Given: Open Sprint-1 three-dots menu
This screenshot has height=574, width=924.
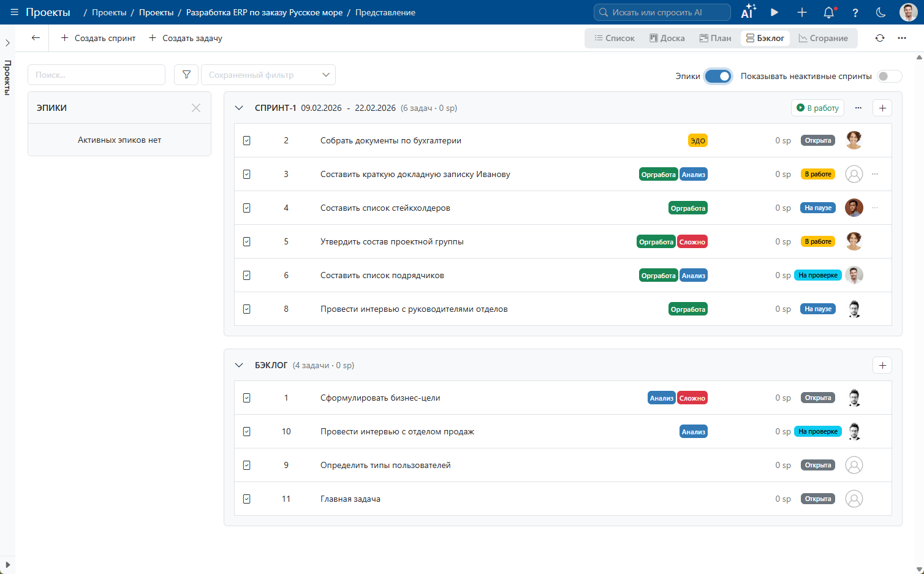Looking at the screenshot, I should tap(858, 108).
